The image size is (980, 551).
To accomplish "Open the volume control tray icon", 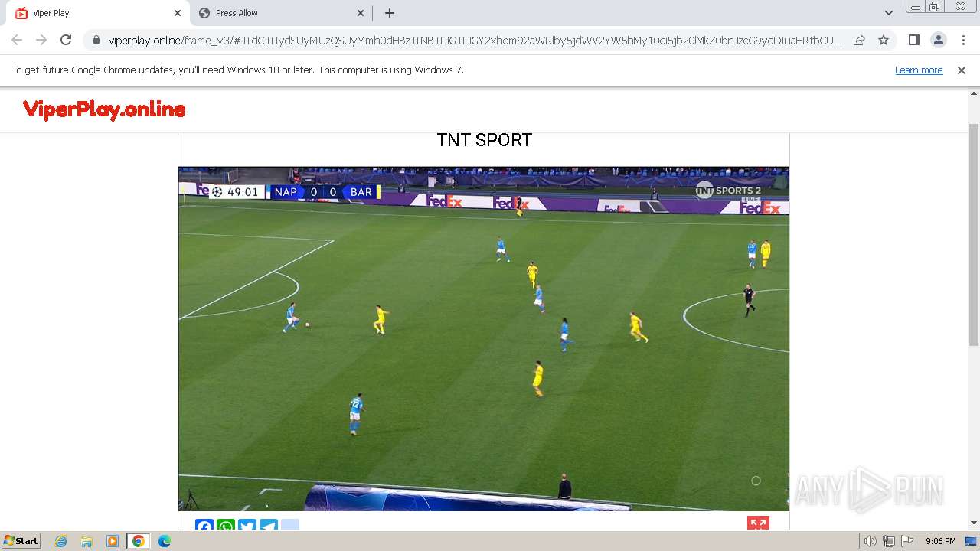I will [871, 541].
